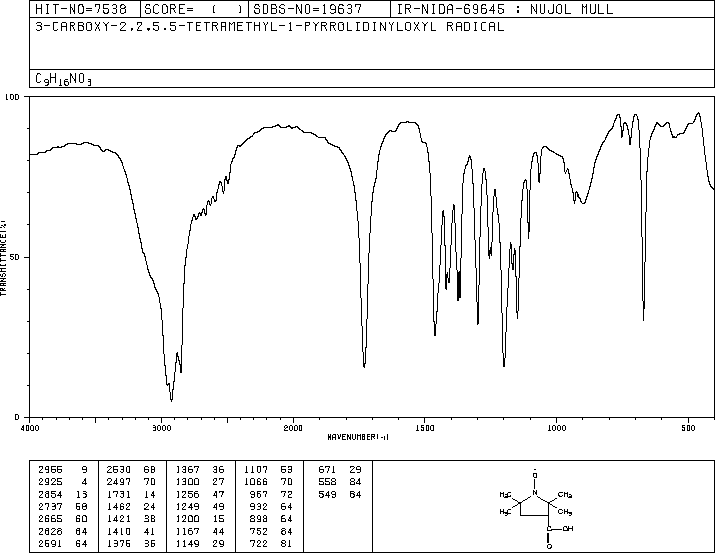
Task: Select the 1410 peak table entry
Action: 131,531
